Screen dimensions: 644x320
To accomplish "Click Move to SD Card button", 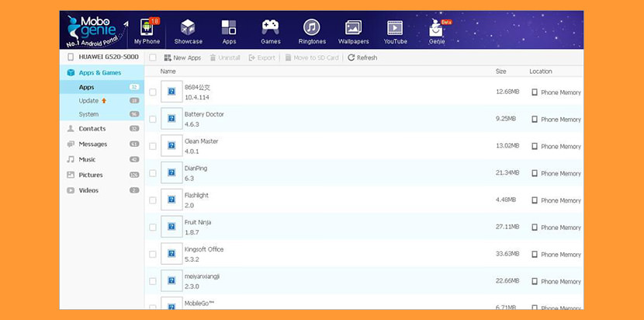I will coord(312,57).
